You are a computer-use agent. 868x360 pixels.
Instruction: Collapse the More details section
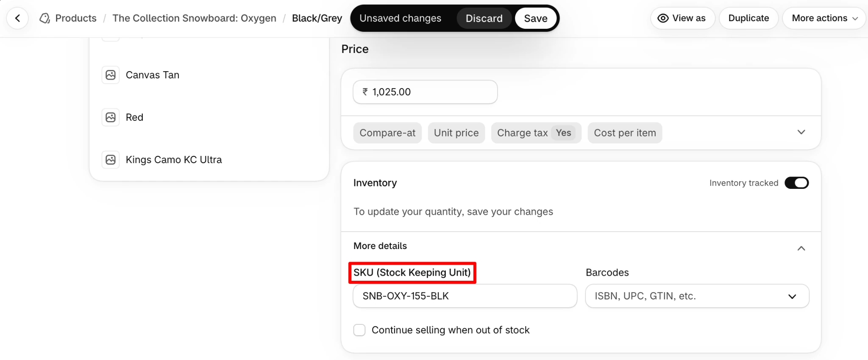coord(801,248)
